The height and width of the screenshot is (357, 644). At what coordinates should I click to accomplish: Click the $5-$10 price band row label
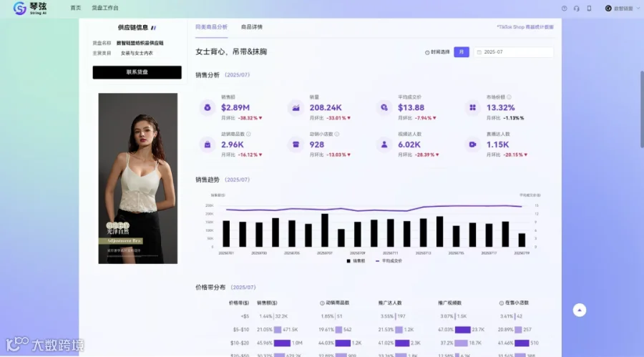coord(240,330)
